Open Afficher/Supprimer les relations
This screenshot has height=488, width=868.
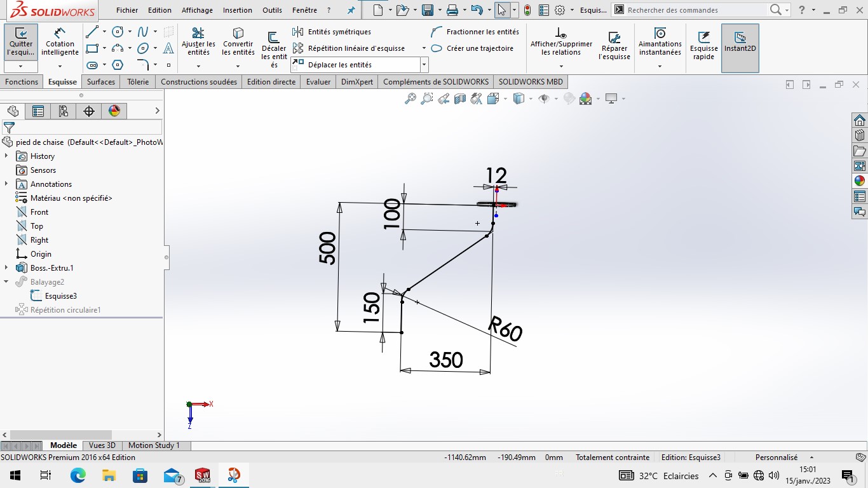(561, 42)
